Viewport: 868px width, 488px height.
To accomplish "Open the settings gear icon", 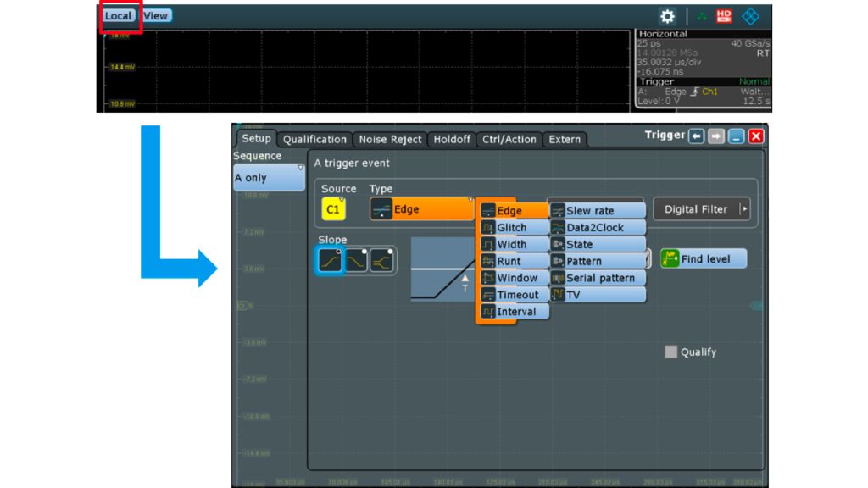I will click(x=668, y=17).
